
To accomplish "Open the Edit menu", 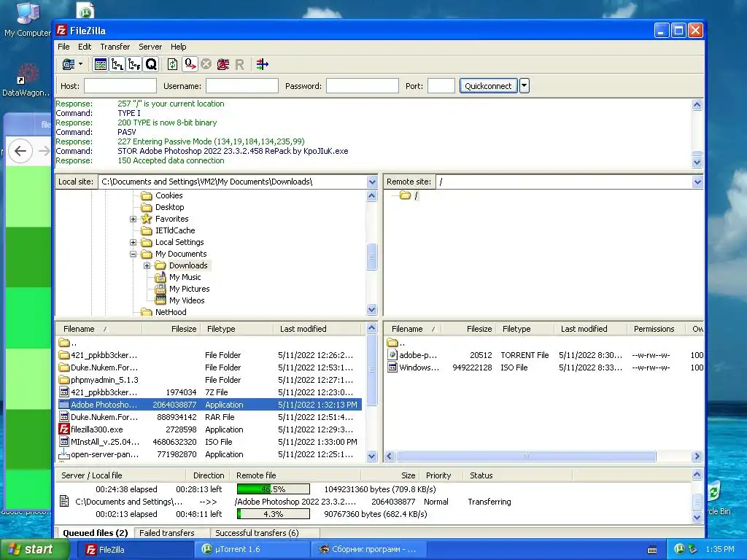I will [85, 47].
